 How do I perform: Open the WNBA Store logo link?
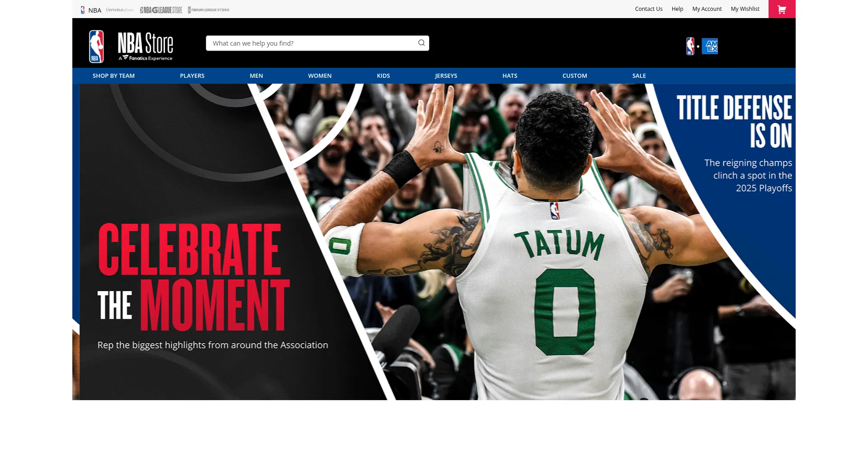(120, 10)
